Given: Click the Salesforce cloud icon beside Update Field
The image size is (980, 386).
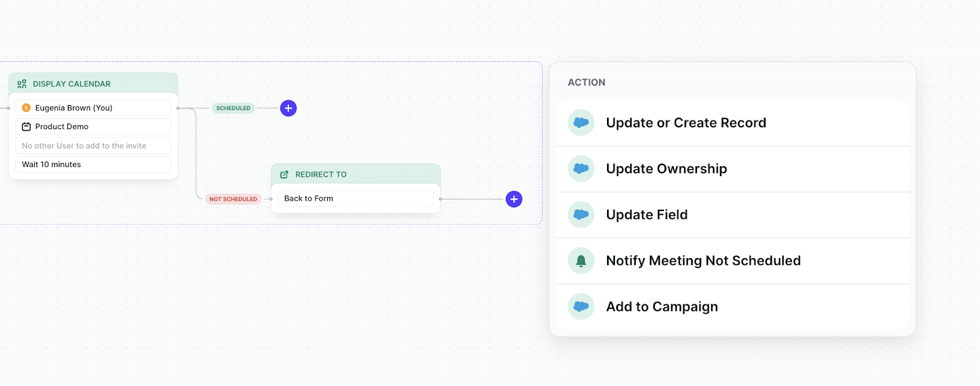Looking at the screenshot, I should 581,215.
